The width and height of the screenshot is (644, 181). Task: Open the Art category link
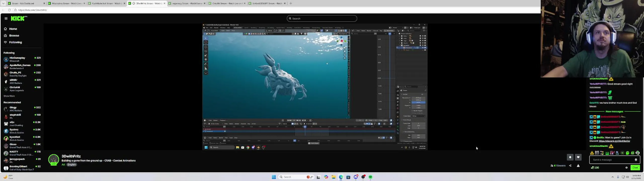coord(63,165)
